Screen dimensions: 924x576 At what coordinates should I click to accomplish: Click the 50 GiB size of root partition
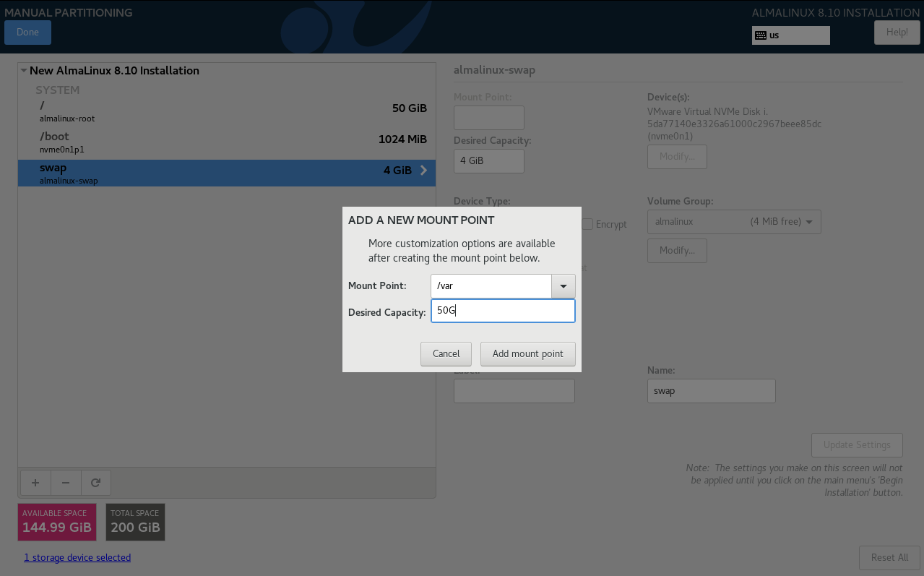(410, 108)
